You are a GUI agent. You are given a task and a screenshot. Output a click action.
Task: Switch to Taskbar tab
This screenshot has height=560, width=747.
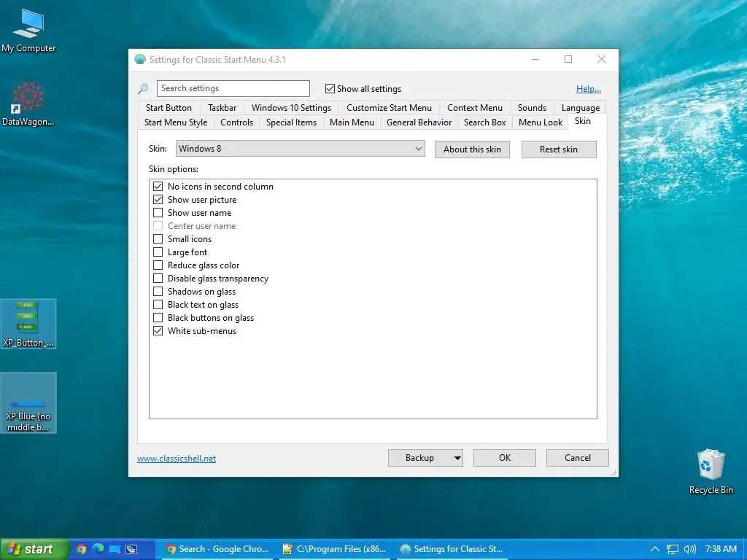pos(222,108)
